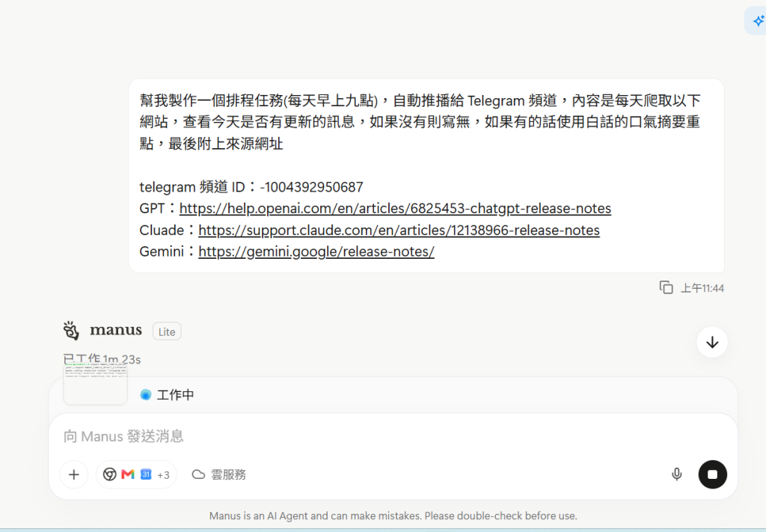Screen dimensions: 766x532
Task: Click the Chrome connector icon
Action: tap(109, 474)
